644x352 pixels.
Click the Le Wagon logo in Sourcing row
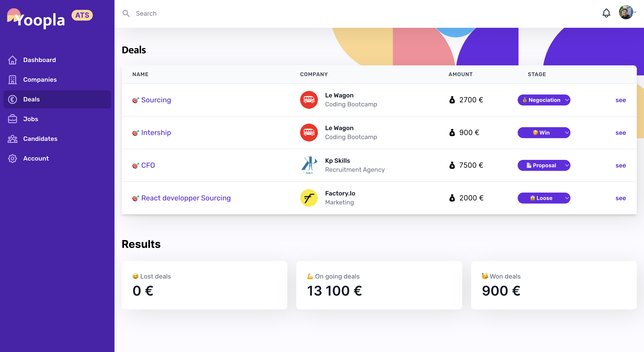click(x=309, y=100)
